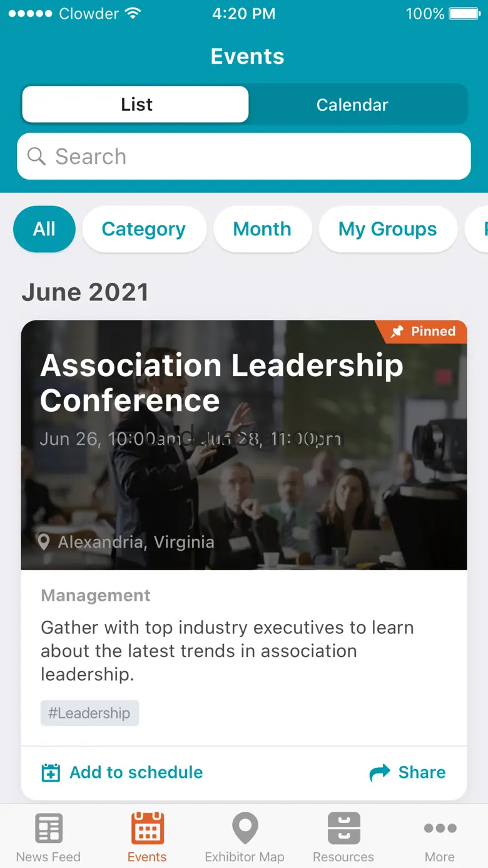This screenshot has width=488, height=868.
Task: Tap the #Leadership hashtag
Action: click(x=89, y=713)
